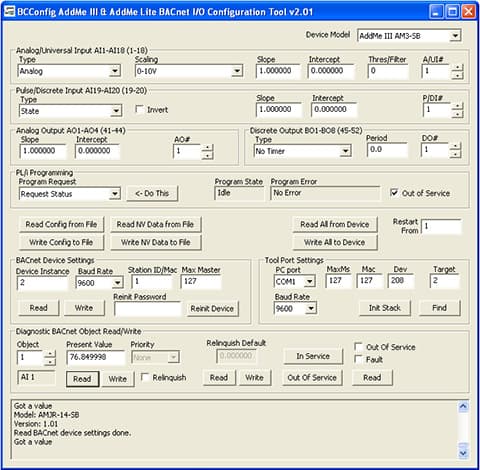This screenshot has height=470, width=480.
Task: Click the Analog Input Intercept field
Action: point(331,71)
